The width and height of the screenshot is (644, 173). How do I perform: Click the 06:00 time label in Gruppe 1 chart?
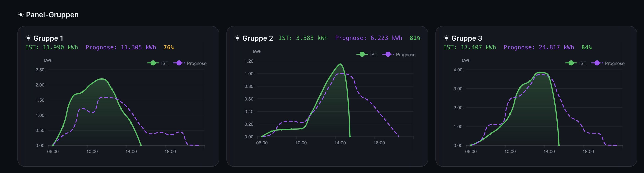pyautogui.click(x=53, y=151)
